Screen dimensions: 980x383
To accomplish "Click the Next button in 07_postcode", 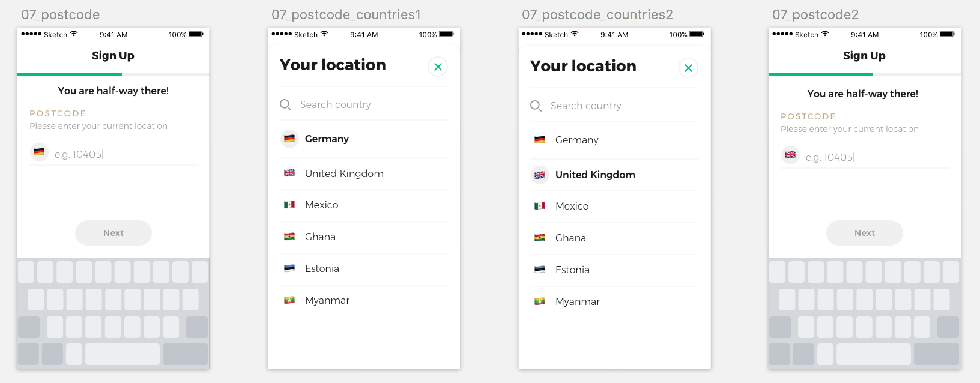I will [113, 233].
